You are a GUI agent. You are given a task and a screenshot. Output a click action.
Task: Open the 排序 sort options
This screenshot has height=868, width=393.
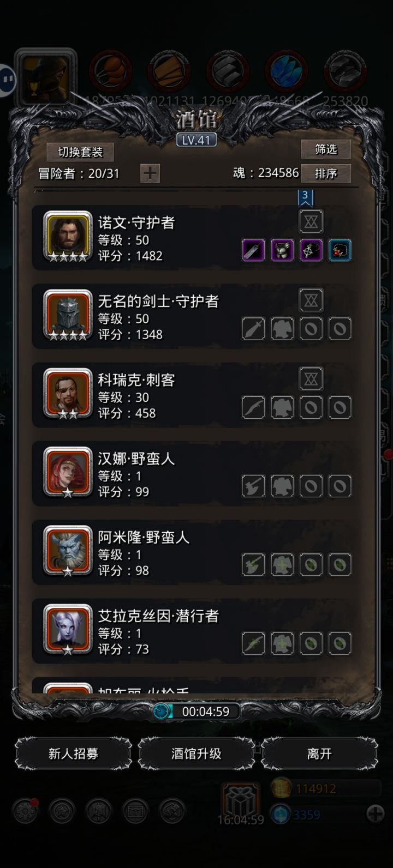[326, 173]
